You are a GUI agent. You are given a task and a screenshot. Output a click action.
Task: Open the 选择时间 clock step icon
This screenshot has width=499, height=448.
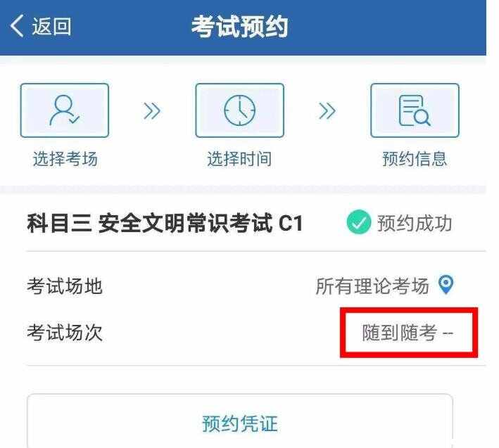coord(239,110)
